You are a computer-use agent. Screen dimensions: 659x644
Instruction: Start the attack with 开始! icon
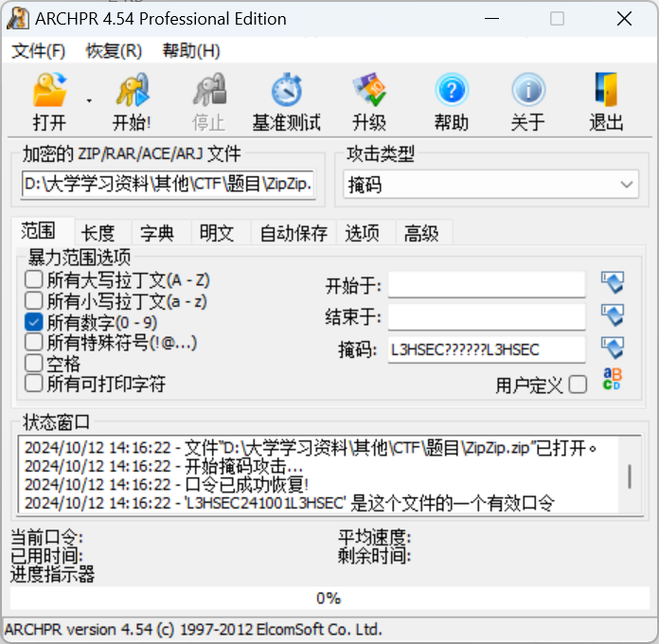pyautogui.click(x=132, y=92)
